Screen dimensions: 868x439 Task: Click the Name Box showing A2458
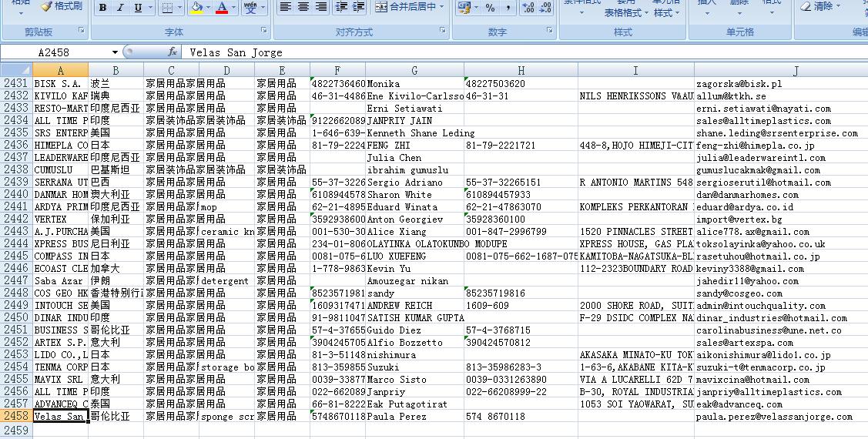(54, 52)
